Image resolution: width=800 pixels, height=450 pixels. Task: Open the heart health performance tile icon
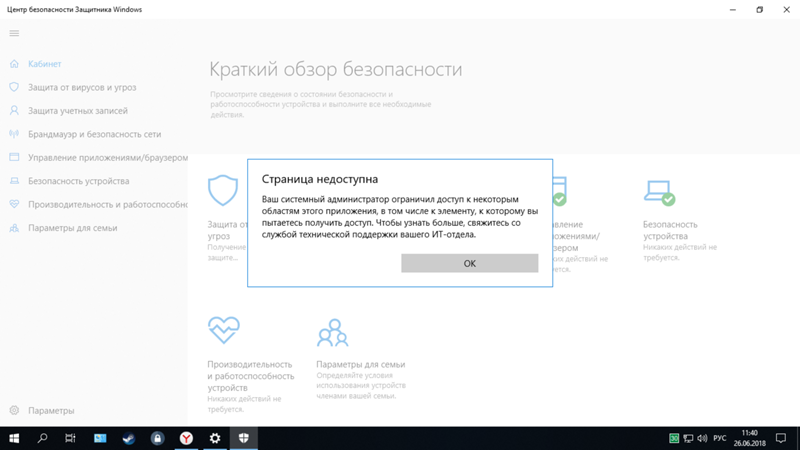223,330
